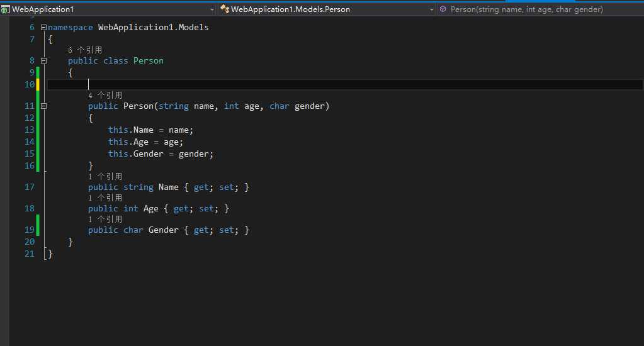Click the 'string name' parameter in the constructor
Screen dimensions: 644x346
tap(186, 106)
